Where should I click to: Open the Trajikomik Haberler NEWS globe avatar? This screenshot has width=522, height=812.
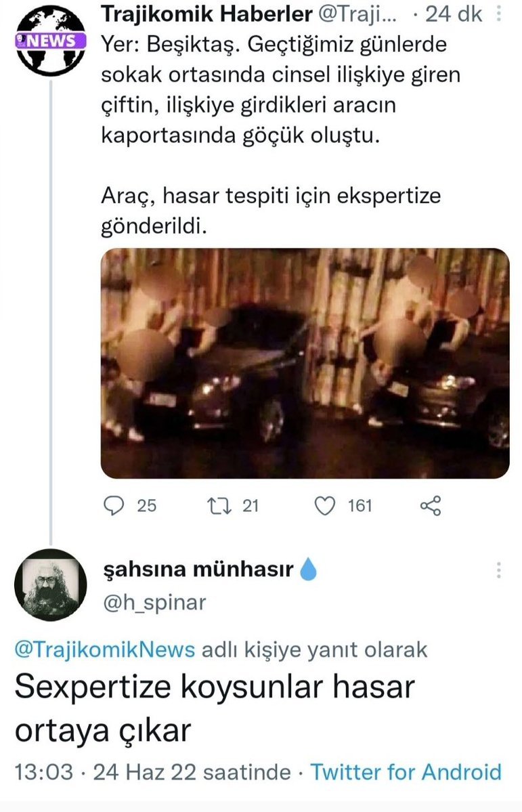[51, 40]
